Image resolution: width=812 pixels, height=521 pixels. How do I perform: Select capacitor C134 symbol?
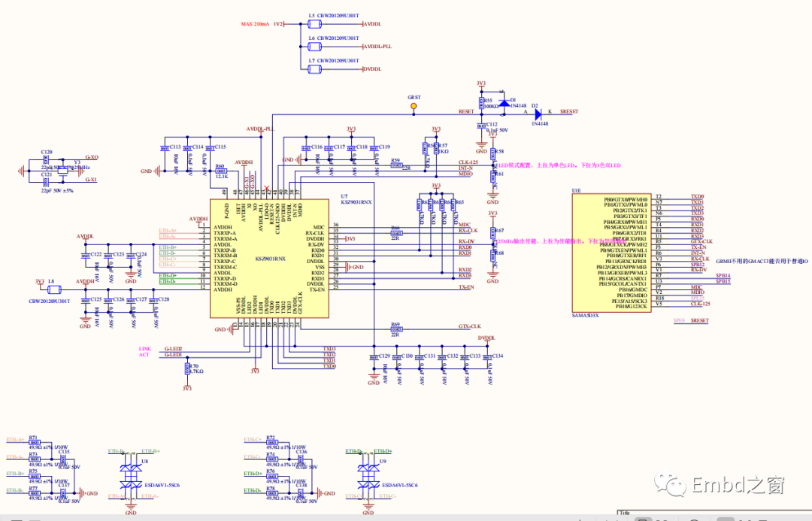(486, 357)
